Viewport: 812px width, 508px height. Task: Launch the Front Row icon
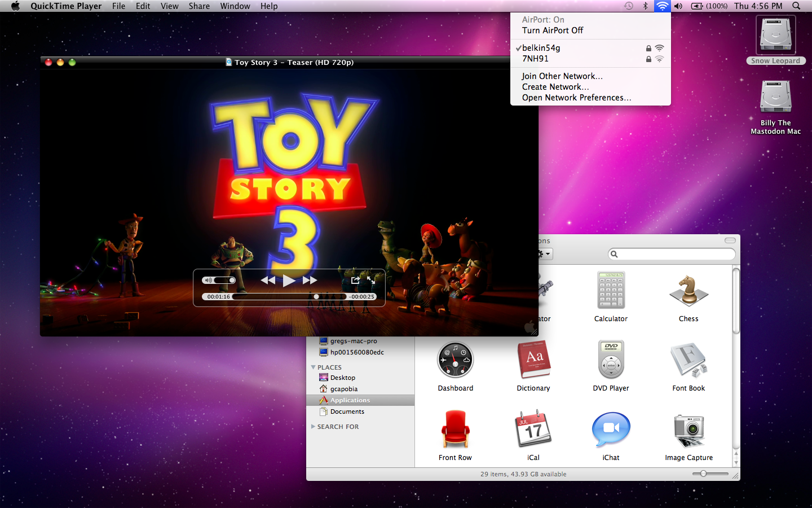455,429
